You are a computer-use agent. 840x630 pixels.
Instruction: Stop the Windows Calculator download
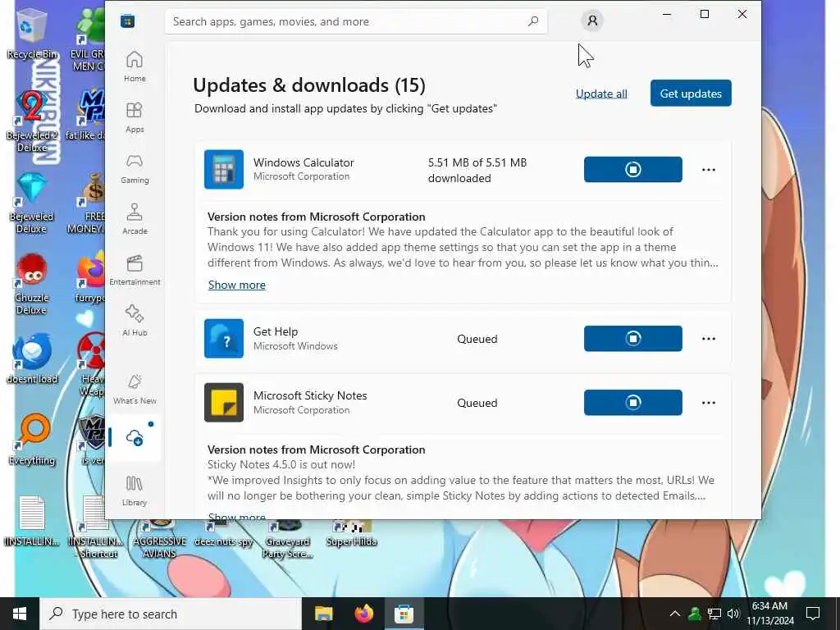click(632, 169)
